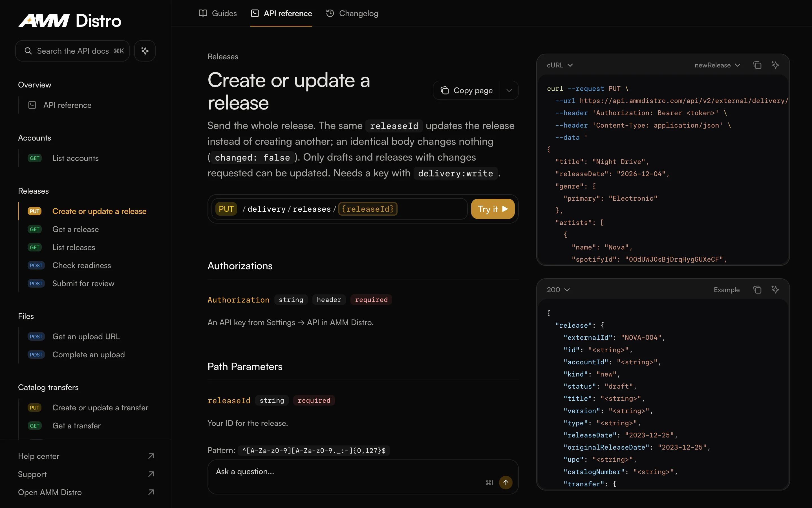Image resolution: width=812 pixels, height=508 pixels.
Task: Open the Changelog tab
Action: coord(352,14)
